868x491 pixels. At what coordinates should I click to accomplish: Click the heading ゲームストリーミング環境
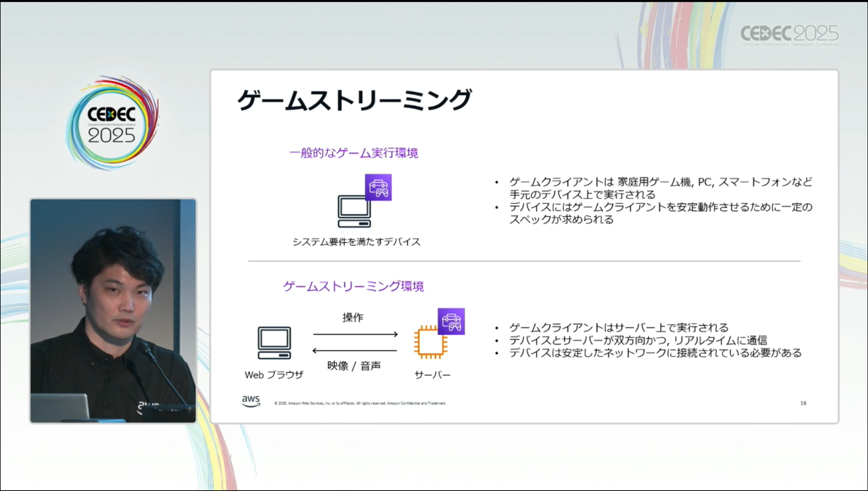tap(354, 286)
